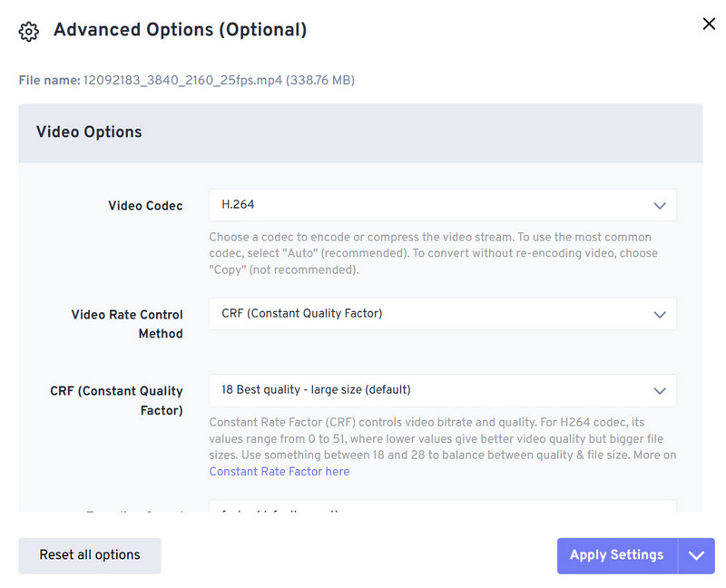Open the 18 Best quality CRF dropdown
This screenshot has width=726, height=588.
[442, 390]
